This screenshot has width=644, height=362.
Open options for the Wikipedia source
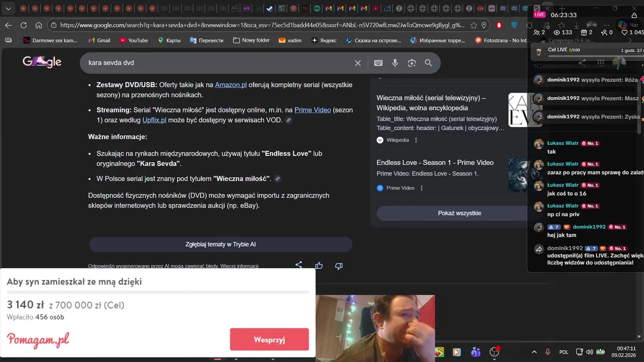(416, 140)
